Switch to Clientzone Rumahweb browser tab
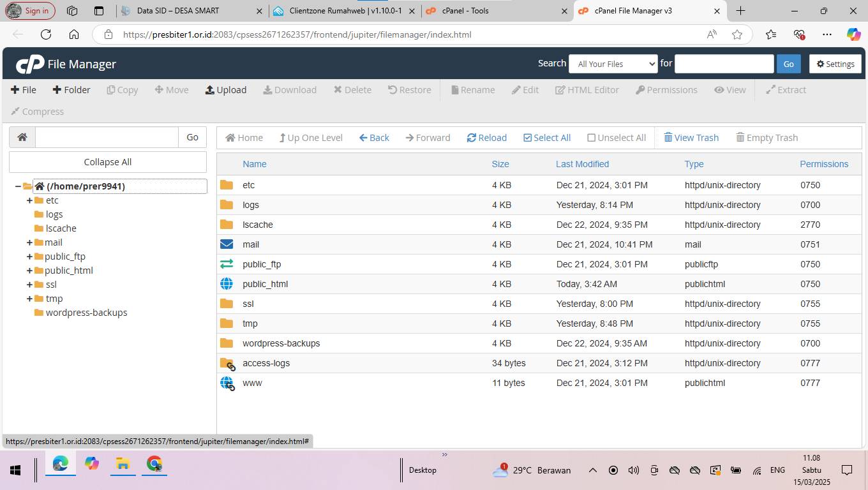The image size is (868, 490). [x=345, y=11]
